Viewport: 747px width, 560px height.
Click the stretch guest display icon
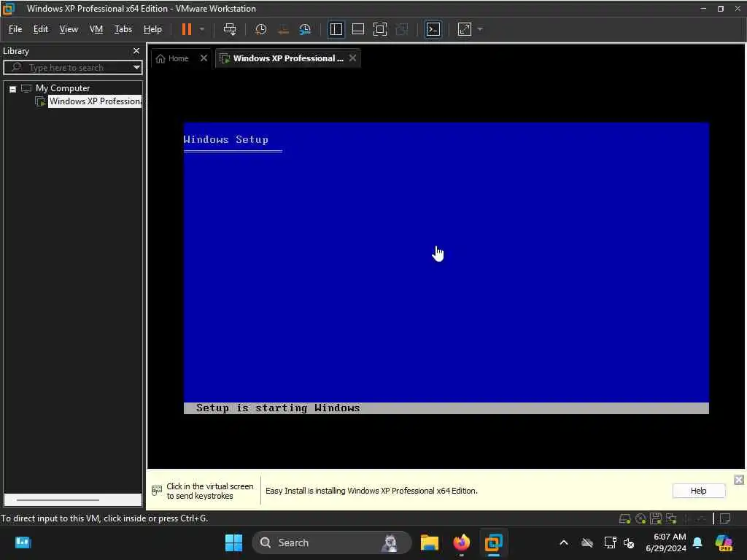(x=465, y=29)
